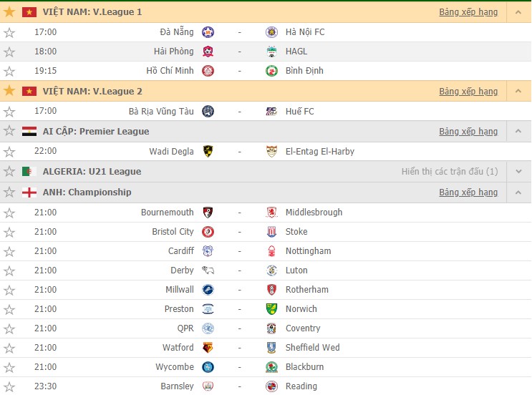Click the Huế FC club logo
The height and width of the screenshot is (395, 532).
point(271,111)
